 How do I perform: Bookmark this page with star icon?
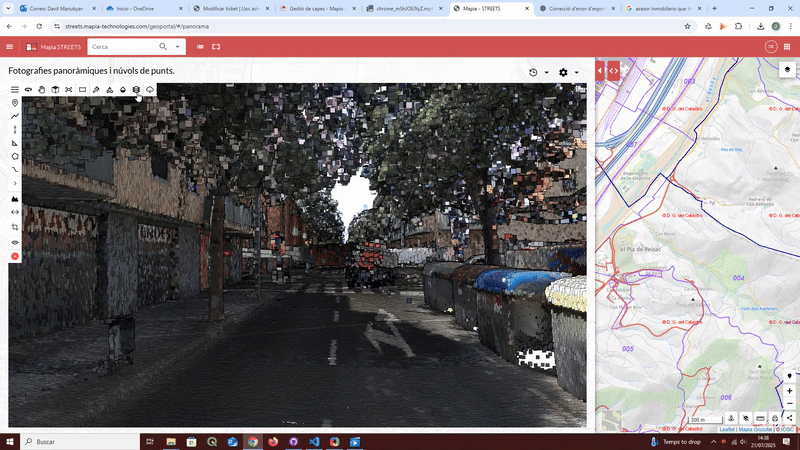[687, 26]
